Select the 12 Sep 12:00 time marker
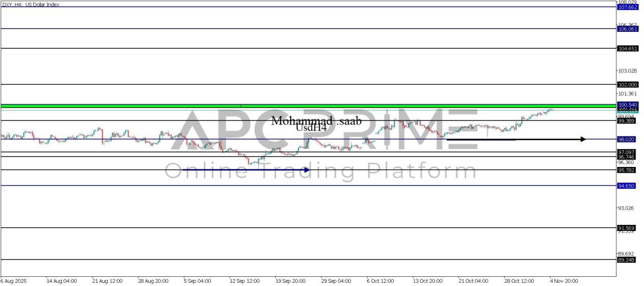Screen dimensions: 644x286 (244, 281)
